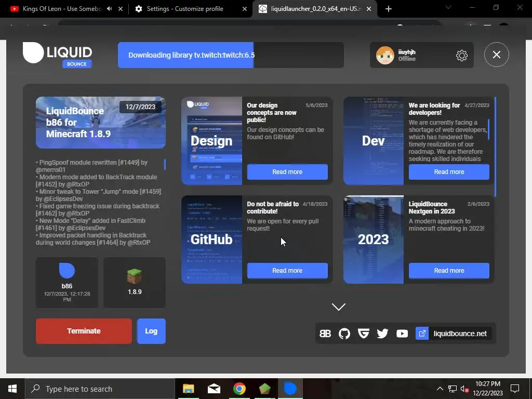The image size is (532, 399).
Task: Close the Settings tab
Action: coord(245,9)
